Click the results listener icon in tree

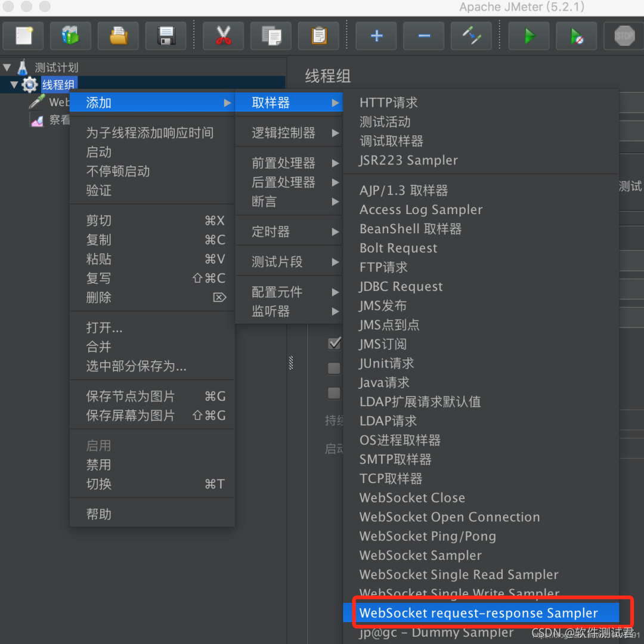37,120
